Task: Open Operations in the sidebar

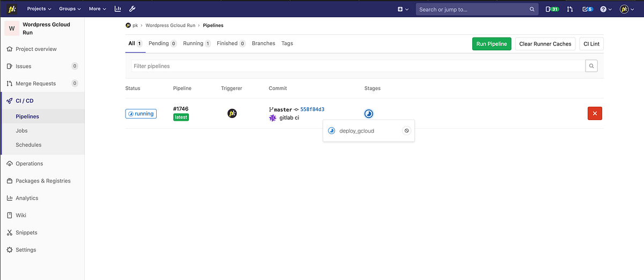Action: pyautogui.click(x=29, y=164)
